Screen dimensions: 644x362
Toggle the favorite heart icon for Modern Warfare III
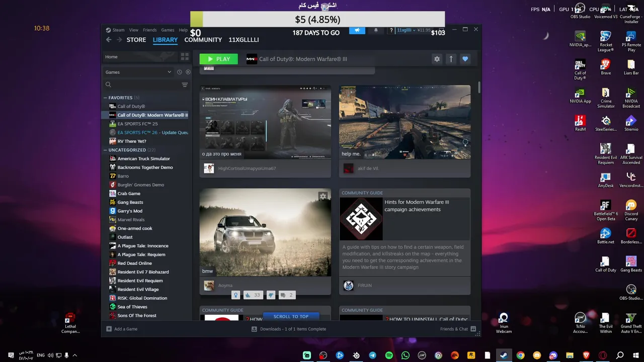tap(465, 59)
